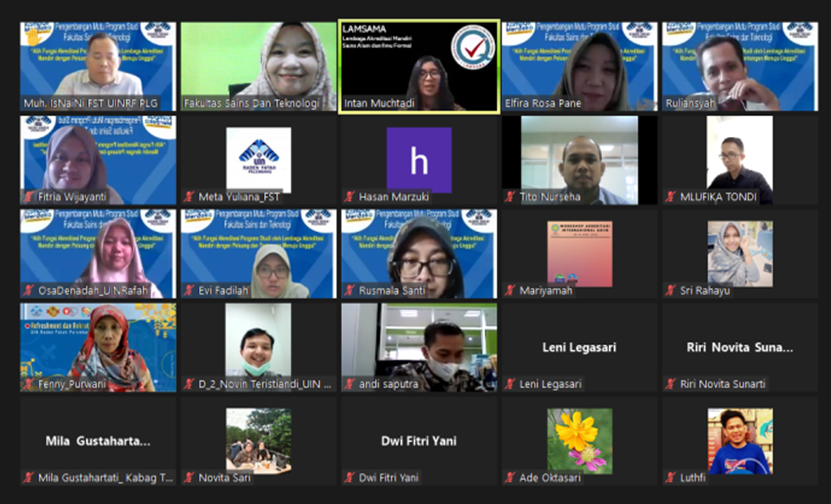Click the 'MLUFIKA TONDI' name label
Screen dimensions: 831x504
tap(718, 197)
